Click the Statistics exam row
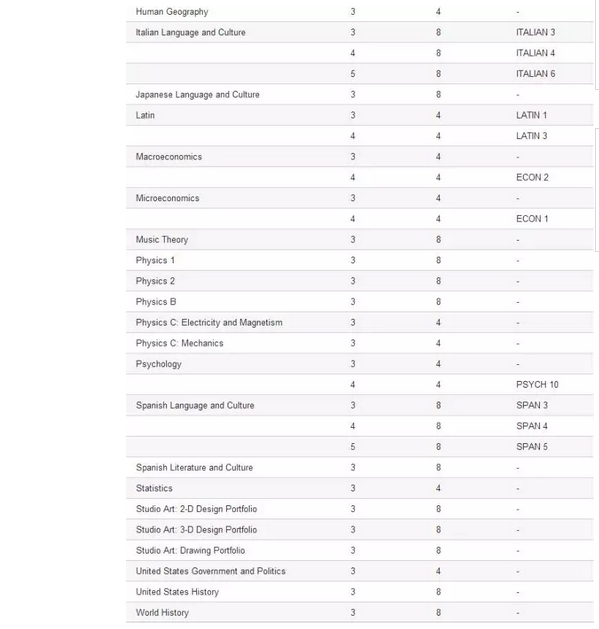Image resolution: width=599 pixels, height=629 pixels. 359,488
